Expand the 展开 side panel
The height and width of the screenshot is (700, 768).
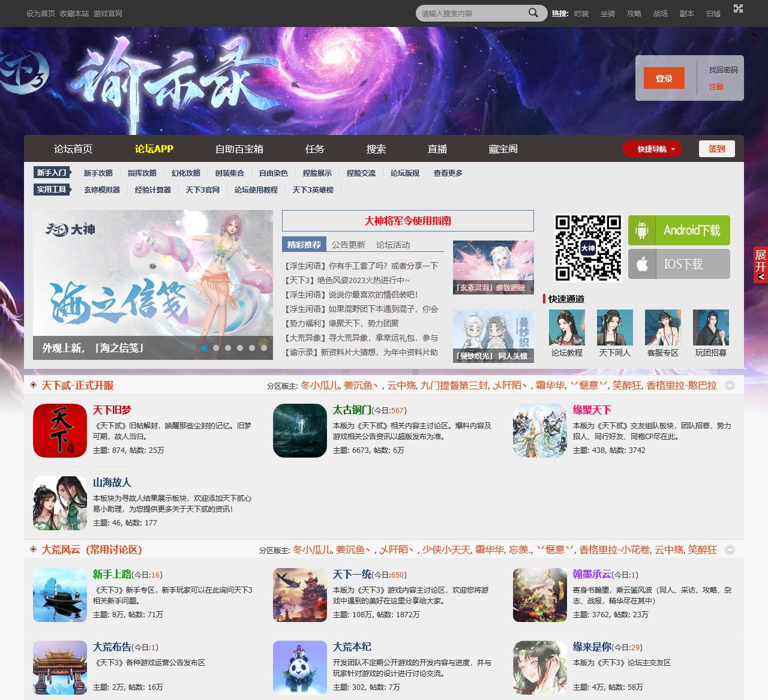click(761, 264)
